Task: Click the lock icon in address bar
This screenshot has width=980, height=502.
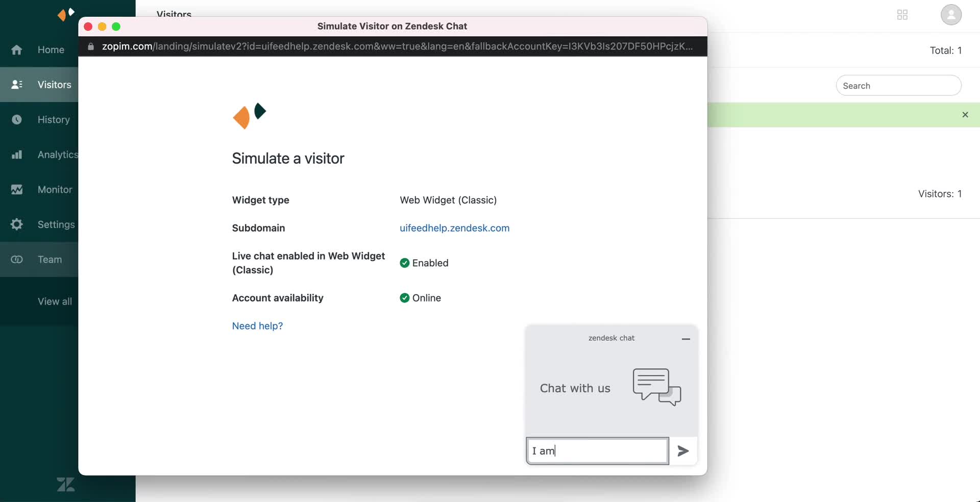Action: click(x=91, y=46)
